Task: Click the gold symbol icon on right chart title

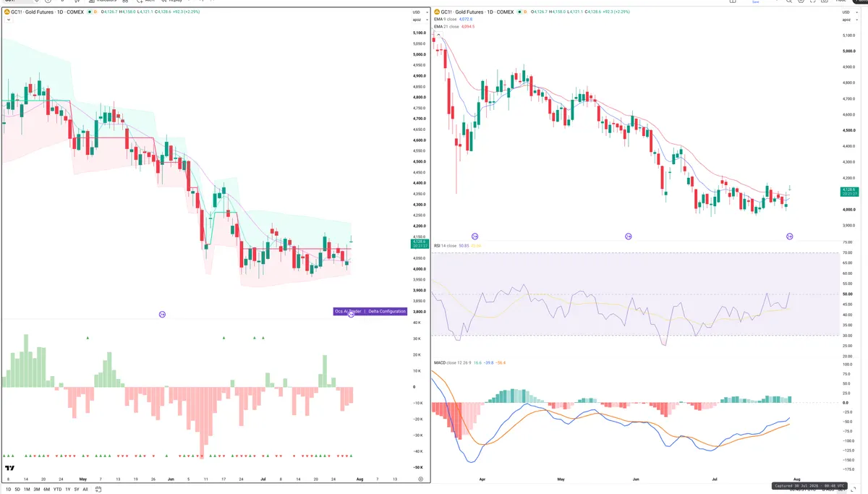Action: pyautogui.click(x=435, y=12)
